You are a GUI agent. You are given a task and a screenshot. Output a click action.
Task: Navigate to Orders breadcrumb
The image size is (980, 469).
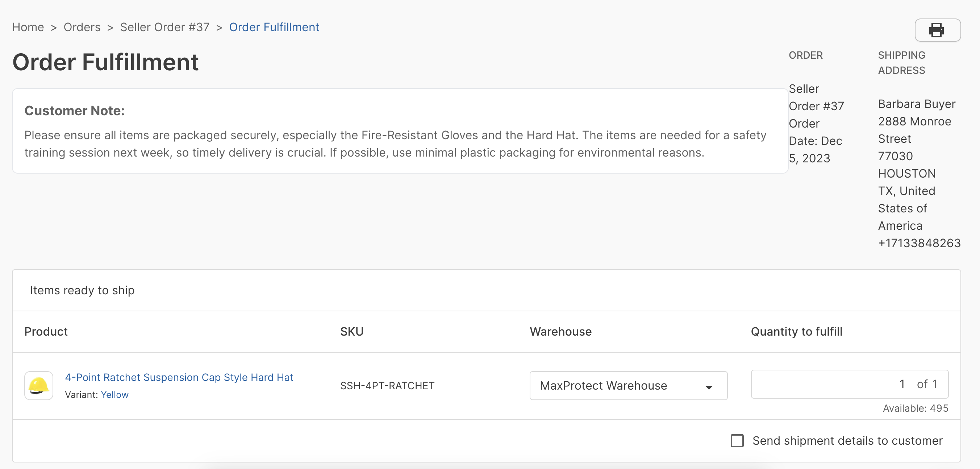coord(82,27)
